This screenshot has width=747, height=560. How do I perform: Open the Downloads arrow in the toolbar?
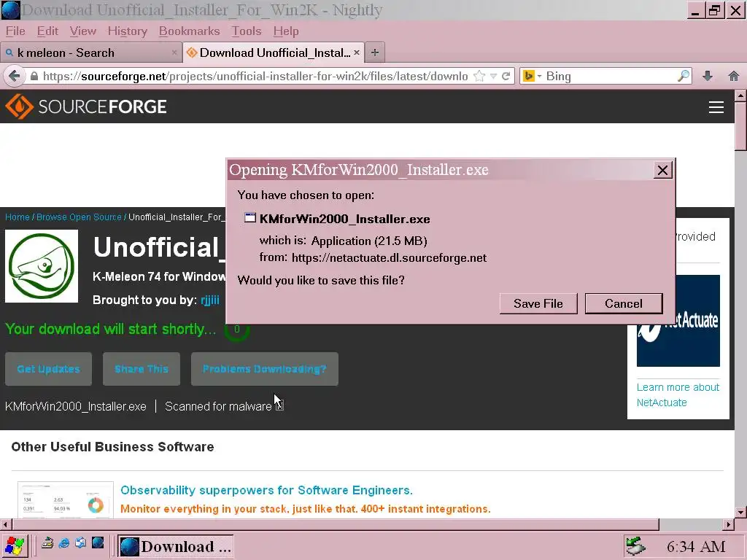(708, 76)
